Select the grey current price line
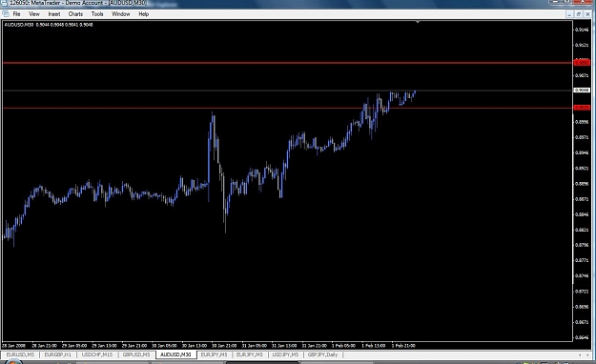 tap(287, 91)
